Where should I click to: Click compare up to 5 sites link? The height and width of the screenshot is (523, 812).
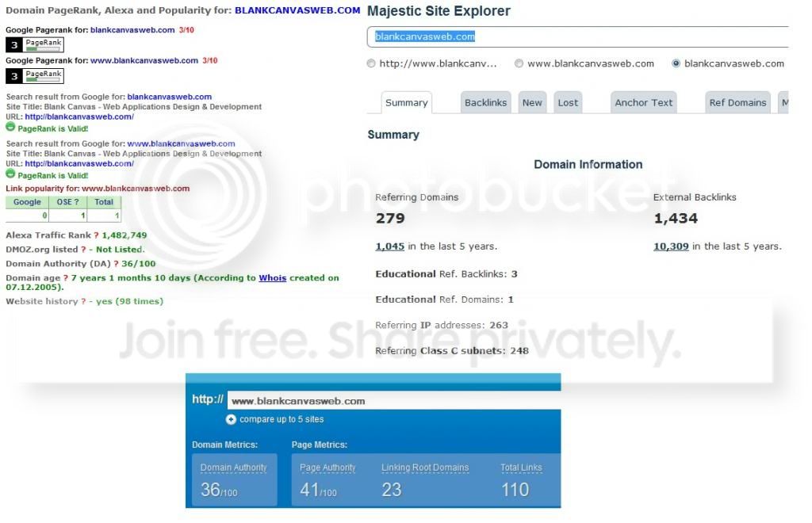point(282,419)
